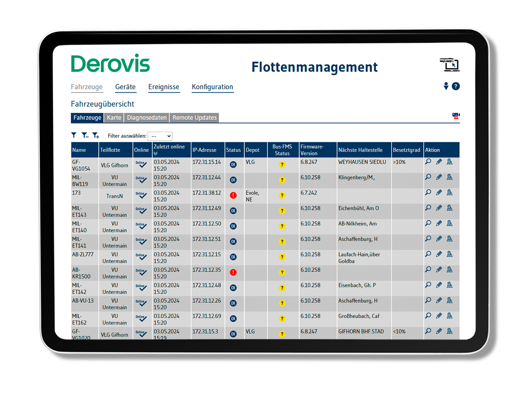Screen dimensions: 532x399
Task: Click the stop name WEYHAUSEN SIEDLU
Action: pyautogui.click(x=362, y=162)
